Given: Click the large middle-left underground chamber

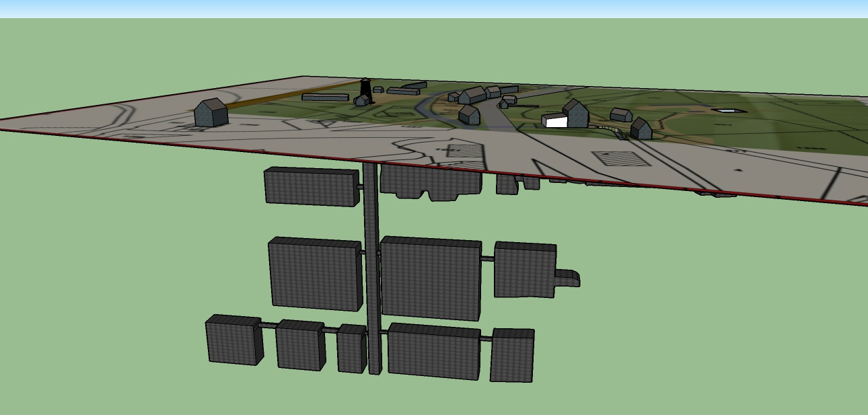Looking at the screenshot, I should [315, 274].
